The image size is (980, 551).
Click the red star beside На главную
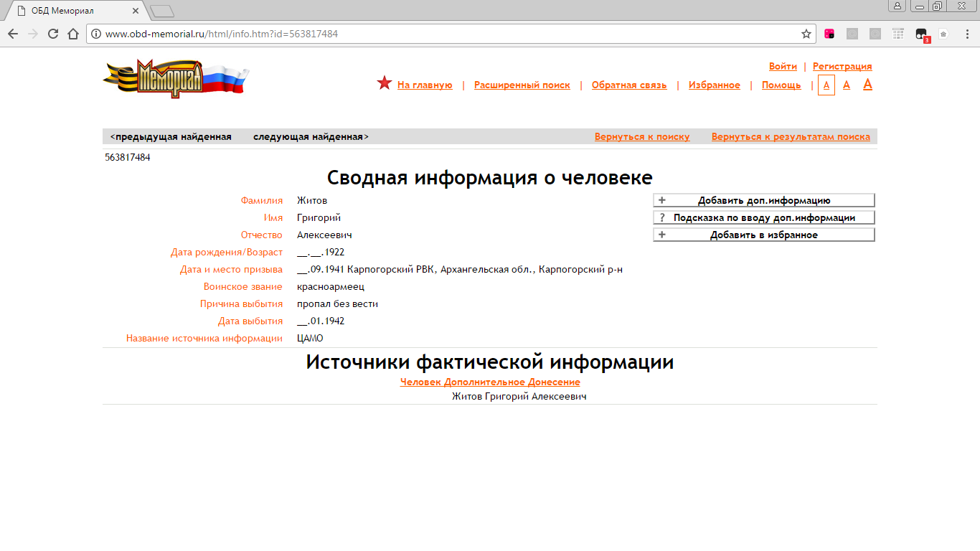(x=385, y=84)
